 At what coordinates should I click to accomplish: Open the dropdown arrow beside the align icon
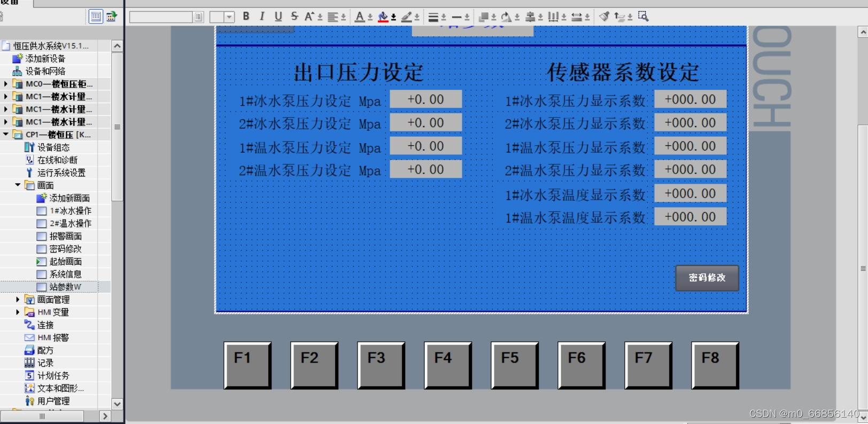point(540,18)
